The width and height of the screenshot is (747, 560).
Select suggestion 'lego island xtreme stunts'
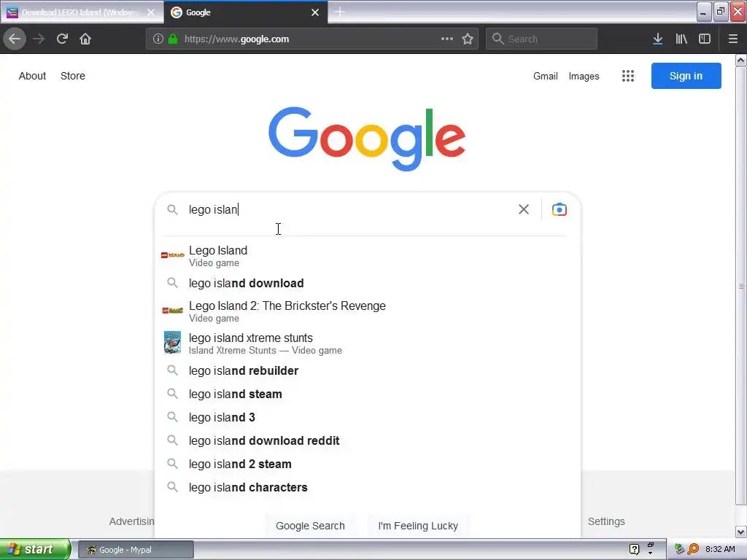click(x=368, y=343)
